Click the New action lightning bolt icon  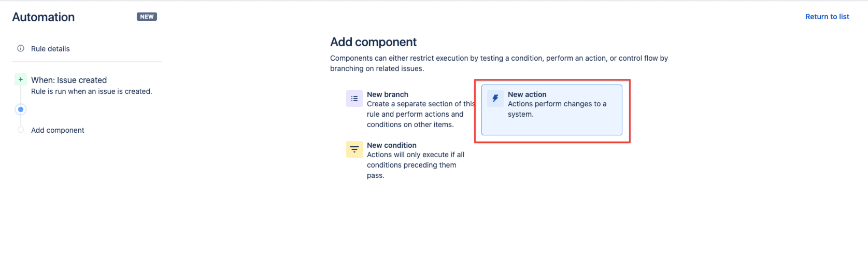pyautogui.click(x=495, y=99)
